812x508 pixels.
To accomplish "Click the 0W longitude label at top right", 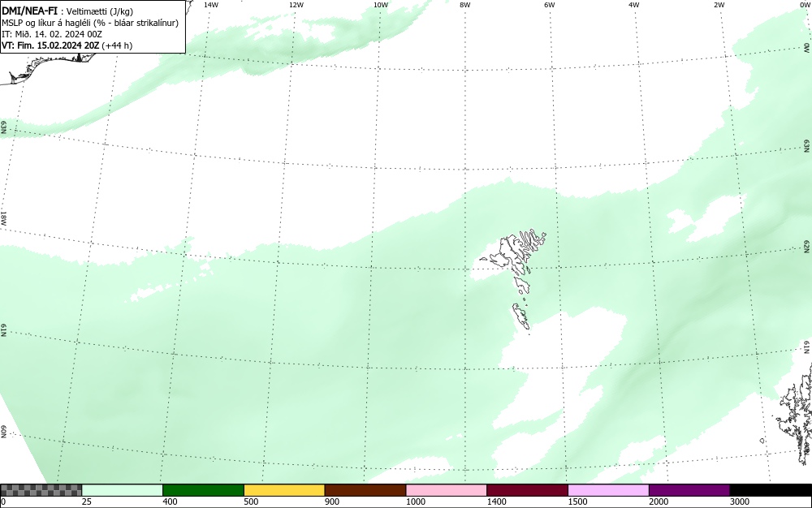I will coord(804,5).
